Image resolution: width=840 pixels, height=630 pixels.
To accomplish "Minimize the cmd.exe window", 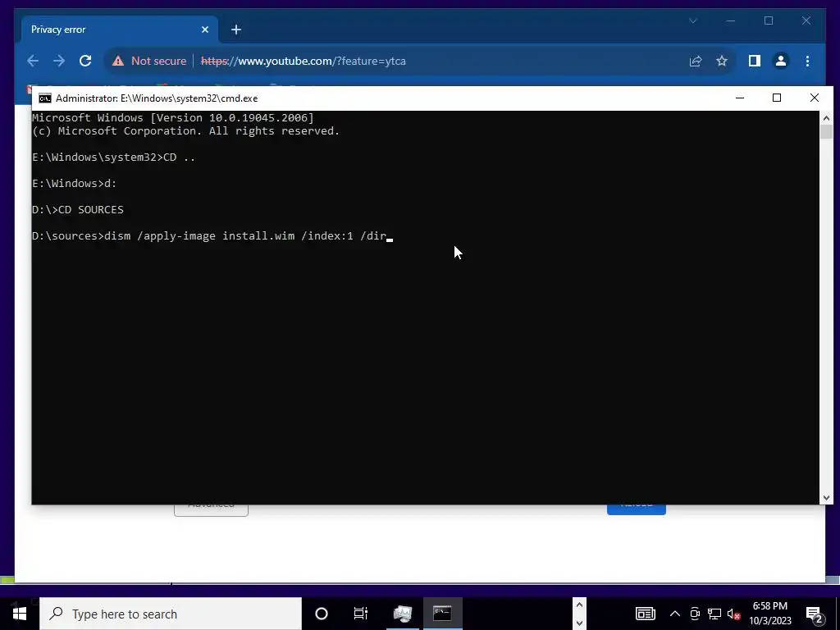I will coord(740,98).
